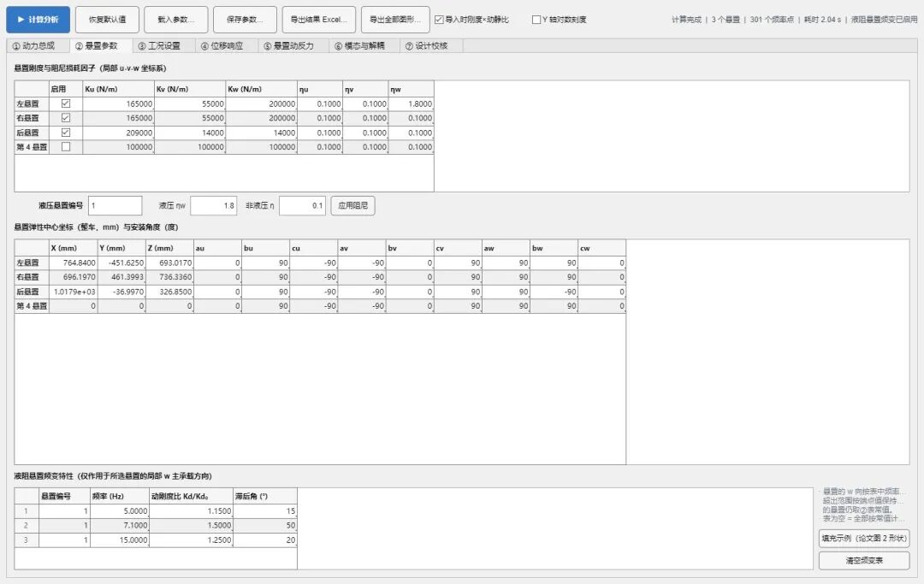This screenshot has height=584, width=924.
Task: Enable the Y 轴对数刻度 checkbox
Action: [536, 20]
